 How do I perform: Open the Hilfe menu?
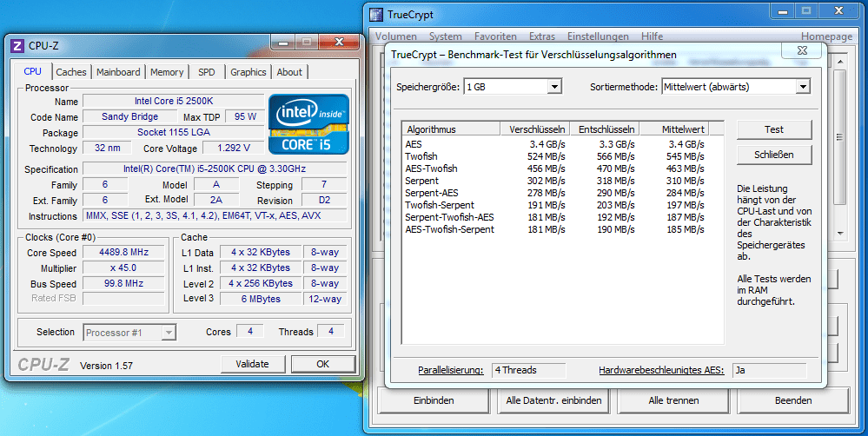click(653, 36)
